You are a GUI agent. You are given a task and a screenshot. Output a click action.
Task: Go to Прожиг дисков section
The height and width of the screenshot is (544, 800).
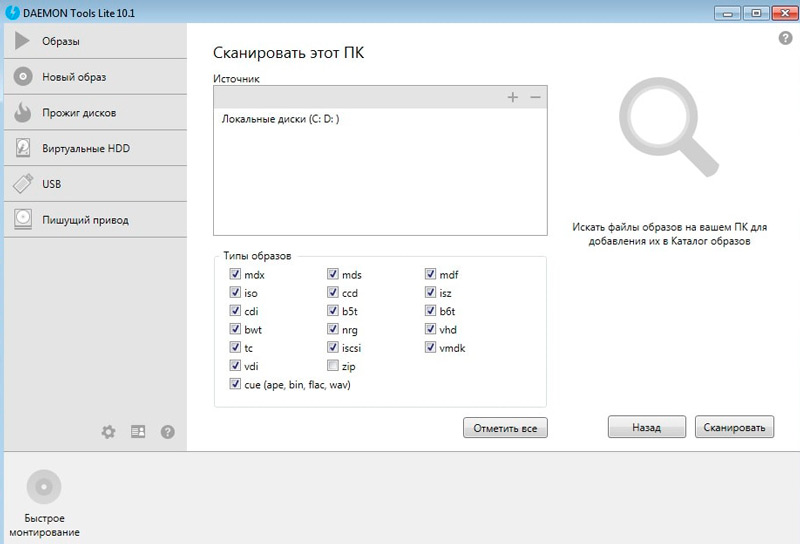point(95,112)
